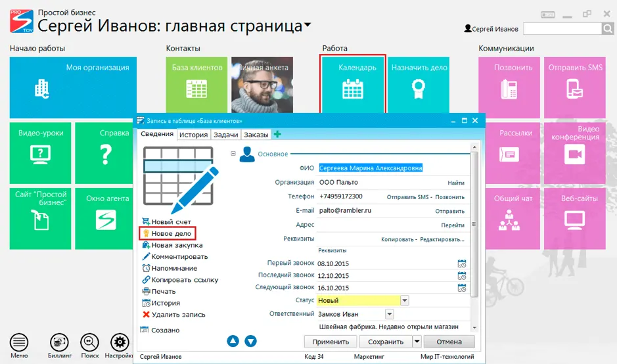Screen dimensions: 617x364
Task: Click Перейти next to Адрес
Action: [x=453, y=225]
